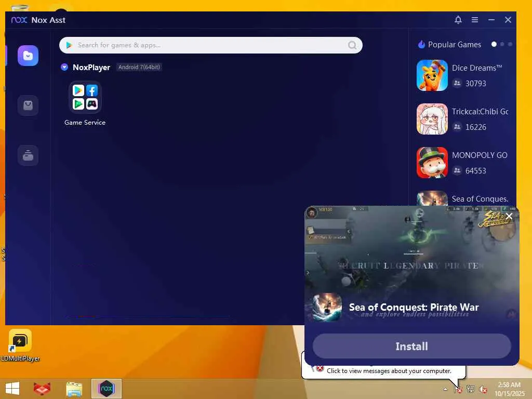Select the first Popular Games page dot
The image size is (532, 399).
click(x=494, y=45)
